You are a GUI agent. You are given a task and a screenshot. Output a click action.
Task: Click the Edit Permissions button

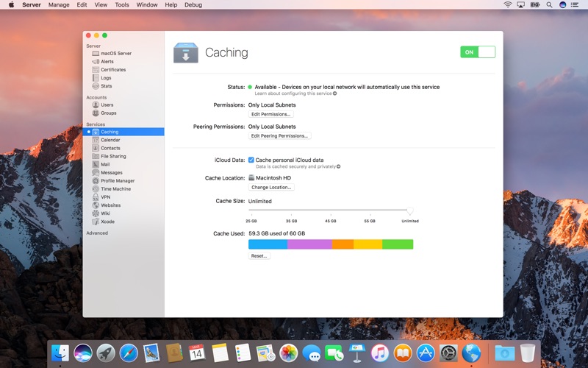pyautogui.click(x=271, y=115)
